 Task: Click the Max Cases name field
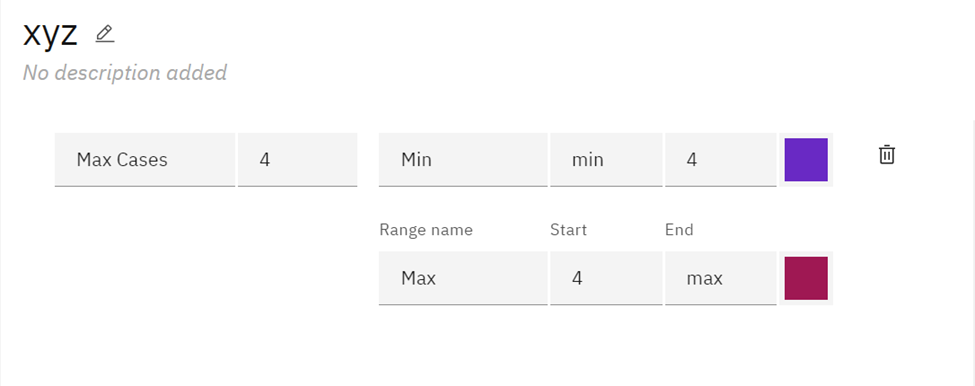click(145, 160)
